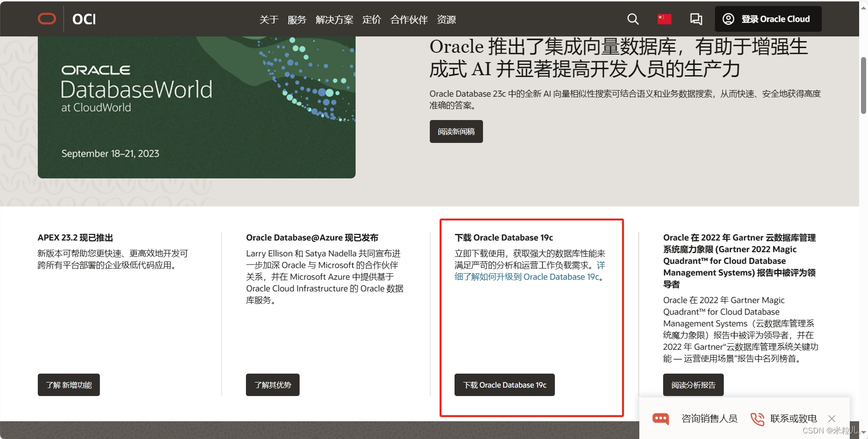The image size is (868, 439).
Task: Open the 合作伙伴 menu
Action: 409,20
